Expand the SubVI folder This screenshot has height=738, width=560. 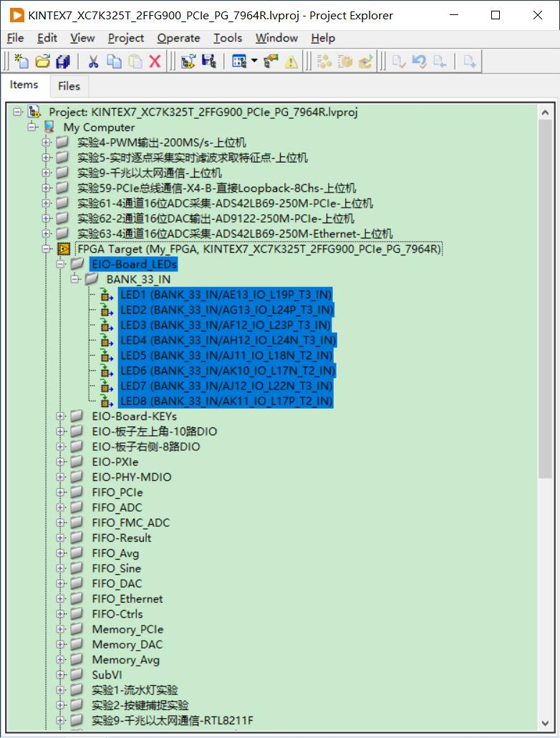[60, 675]
